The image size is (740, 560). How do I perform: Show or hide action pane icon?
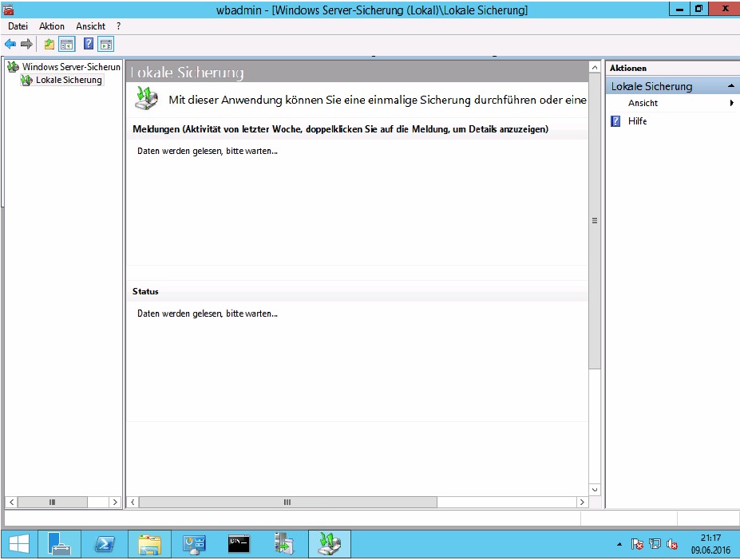pos(106,45)
